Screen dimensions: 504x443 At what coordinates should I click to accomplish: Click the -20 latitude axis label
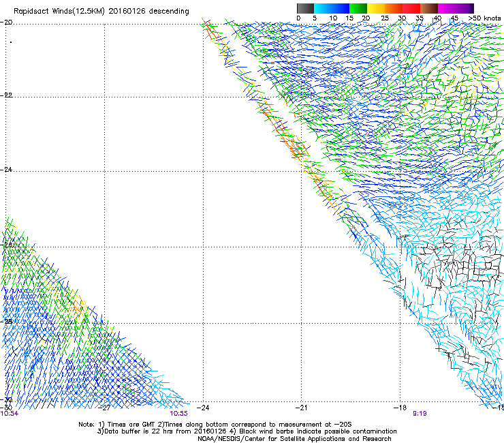6,22
